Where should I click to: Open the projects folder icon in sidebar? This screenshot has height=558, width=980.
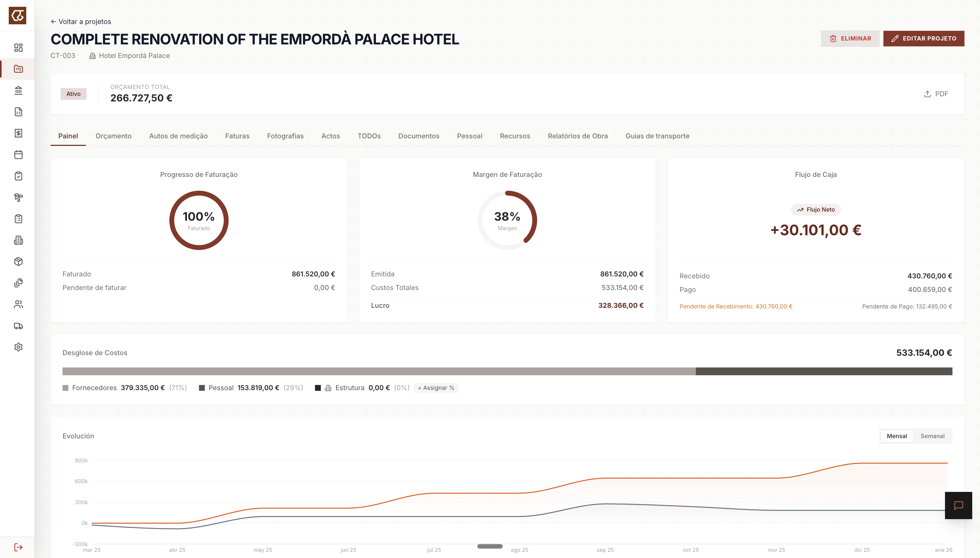click(x=18, y=69)
